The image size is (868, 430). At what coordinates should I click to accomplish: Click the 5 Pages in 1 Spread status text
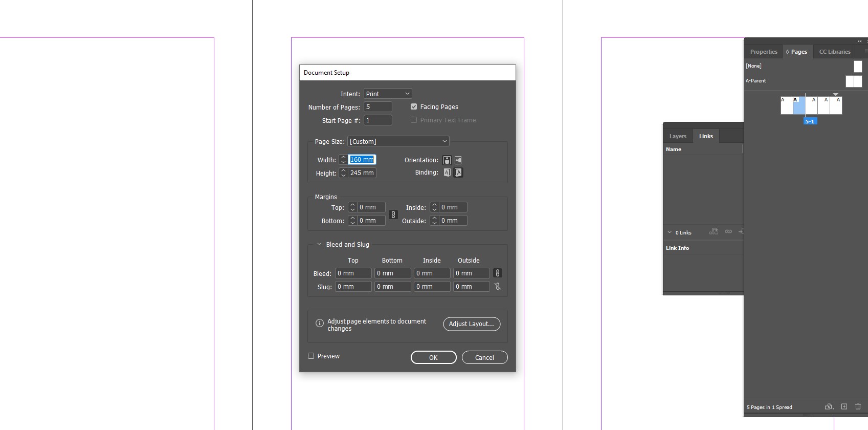pos(769,407)
